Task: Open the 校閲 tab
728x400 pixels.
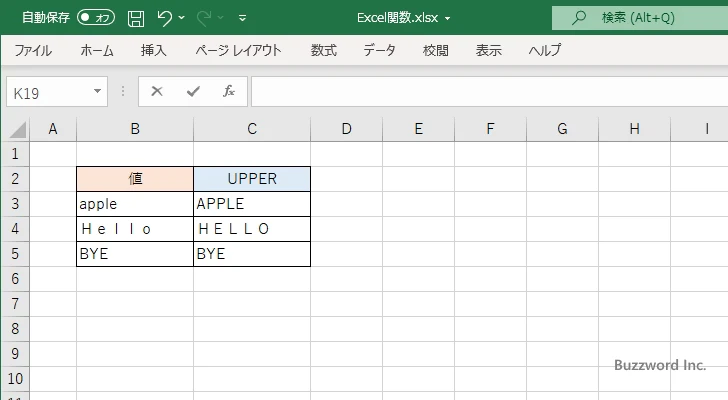Action: (436, 50)
